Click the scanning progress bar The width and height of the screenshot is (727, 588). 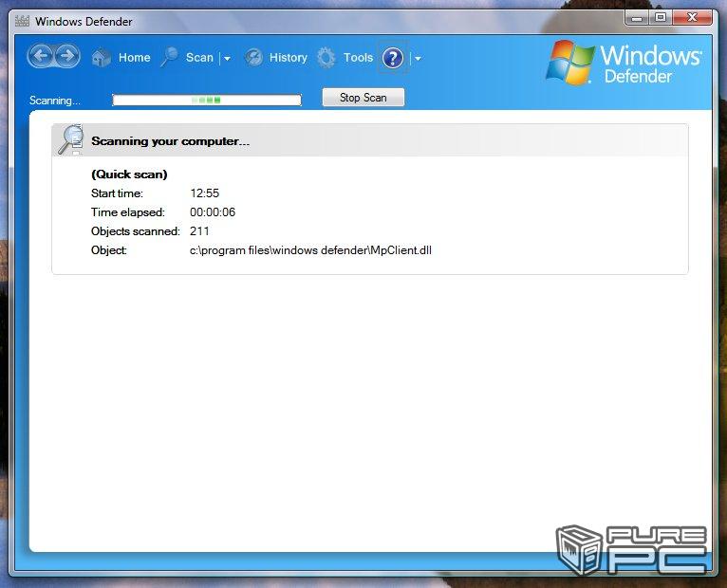[x=207, y=100]
